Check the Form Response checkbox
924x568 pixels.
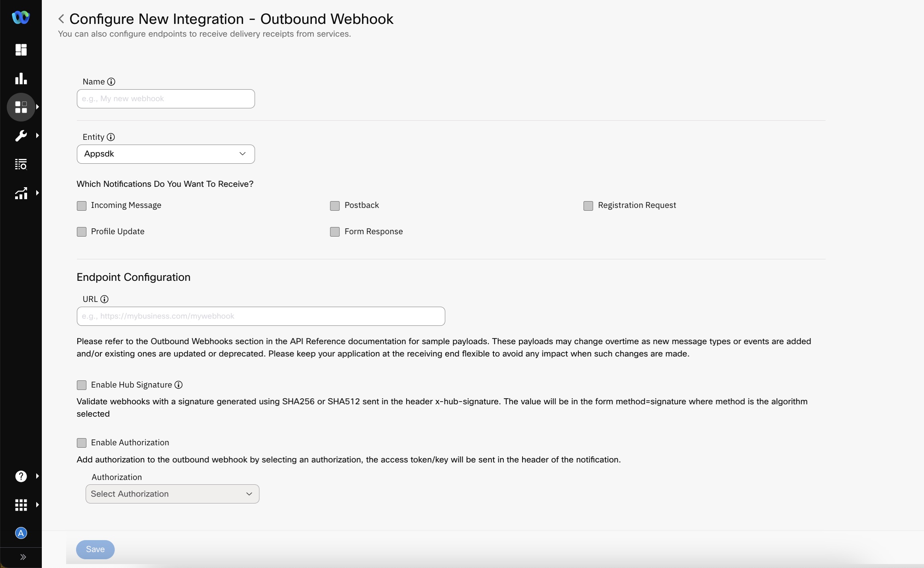point(335,232)
